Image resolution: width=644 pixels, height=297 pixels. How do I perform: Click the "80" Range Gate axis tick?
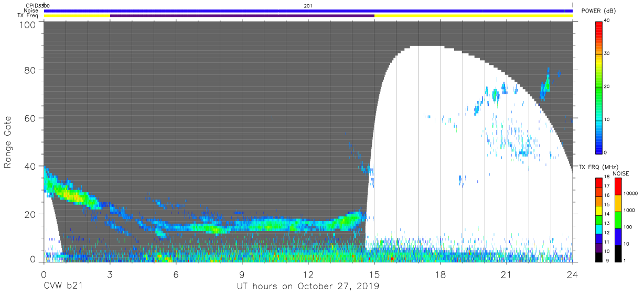pos(31,70)
